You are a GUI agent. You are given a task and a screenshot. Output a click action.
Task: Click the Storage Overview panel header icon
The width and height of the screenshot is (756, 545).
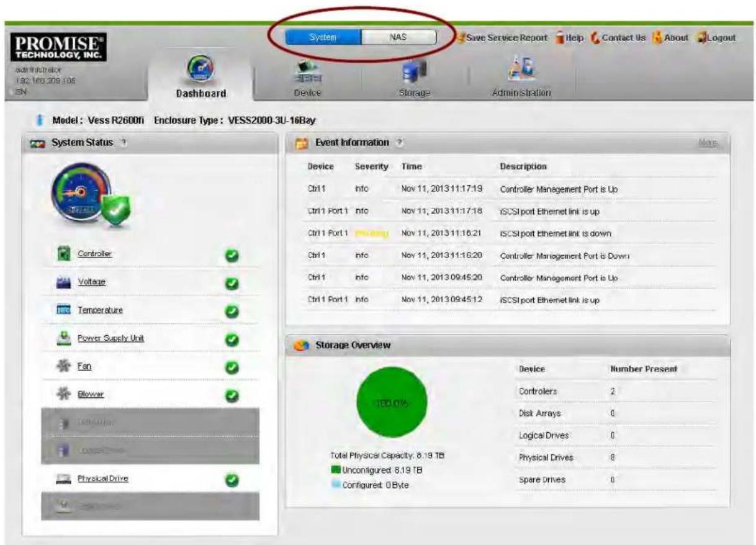[301, 345]
